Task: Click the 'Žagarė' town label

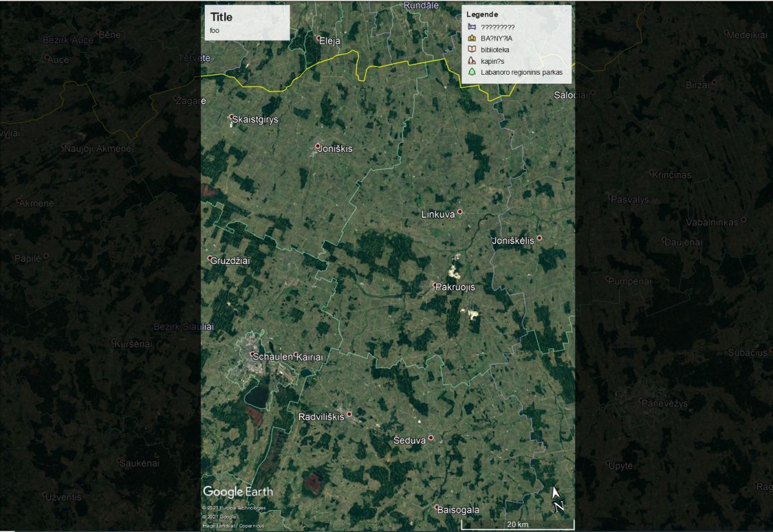Action: click(x=191, y=100)
